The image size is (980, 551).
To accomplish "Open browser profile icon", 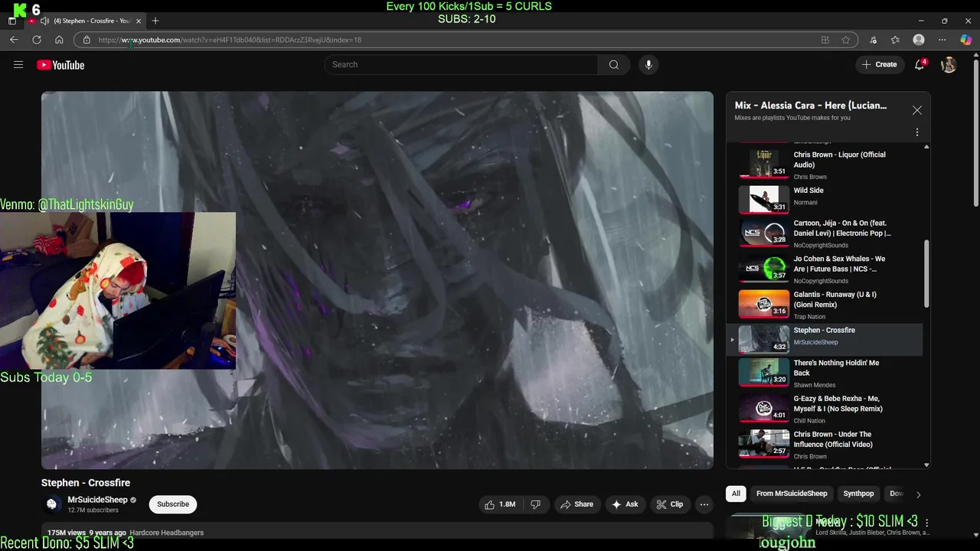I will pos(919,40).
